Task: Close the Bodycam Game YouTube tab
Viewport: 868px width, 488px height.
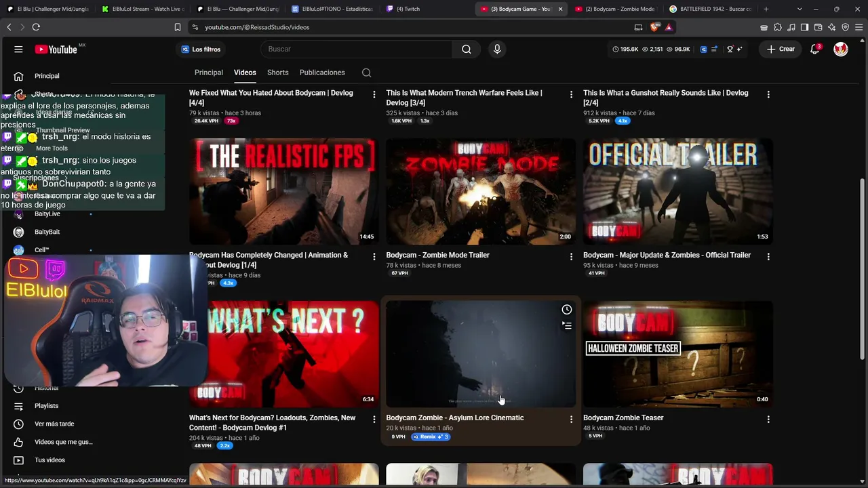Action: pyautogui.click(x=560, y=9)
